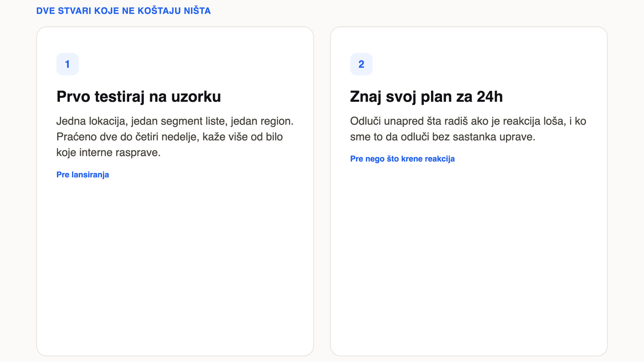Follow the "Pre nego što krene reakcija" link
The image size is (644, 362).
402,159
